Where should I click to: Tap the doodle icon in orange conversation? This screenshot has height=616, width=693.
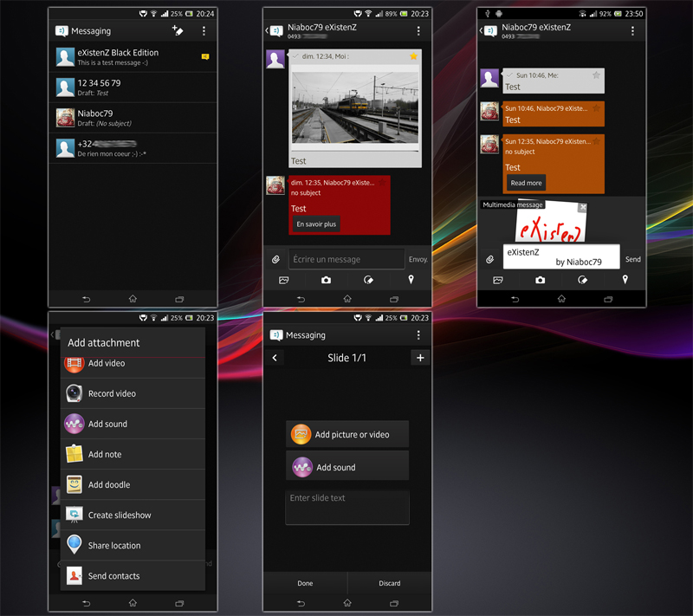pyautogui.click(x=582, y=280)
